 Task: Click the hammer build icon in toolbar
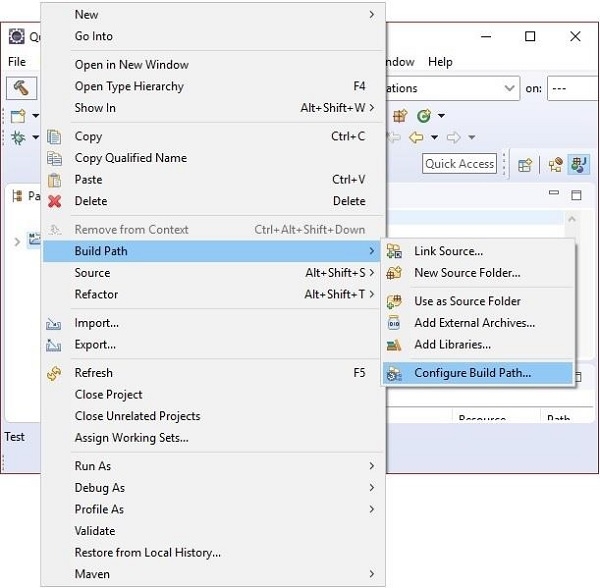(x=21, y=88)
